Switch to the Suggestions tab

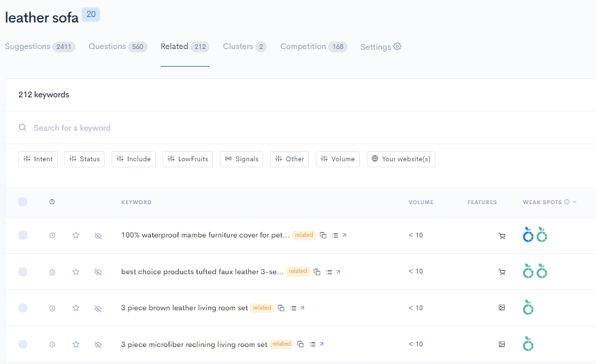click(40, 46)
